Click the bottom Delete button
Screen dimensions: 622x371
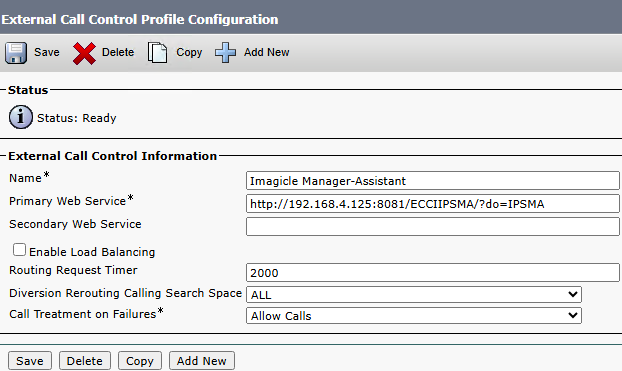(x=84, y=361)
